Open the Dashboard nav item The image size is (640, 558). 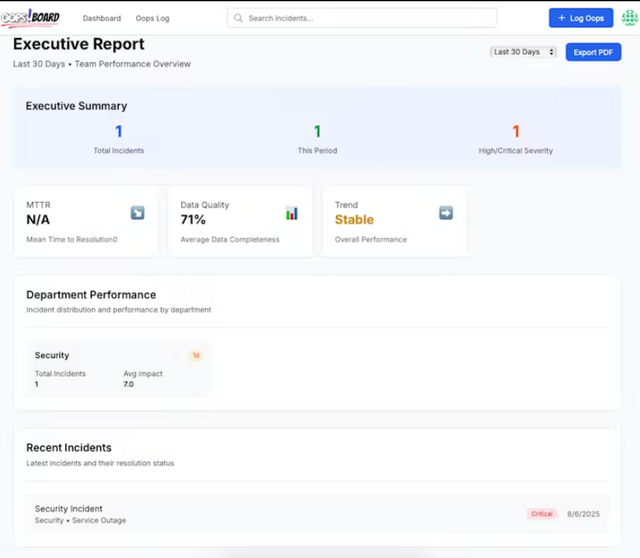point(102,18)
